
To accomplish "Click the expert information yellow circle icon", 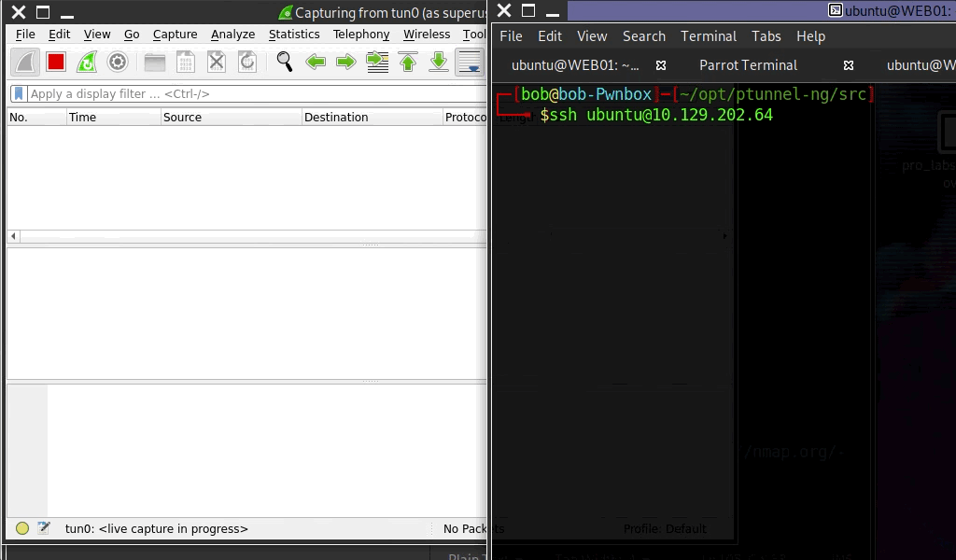I will coord(22,528).
